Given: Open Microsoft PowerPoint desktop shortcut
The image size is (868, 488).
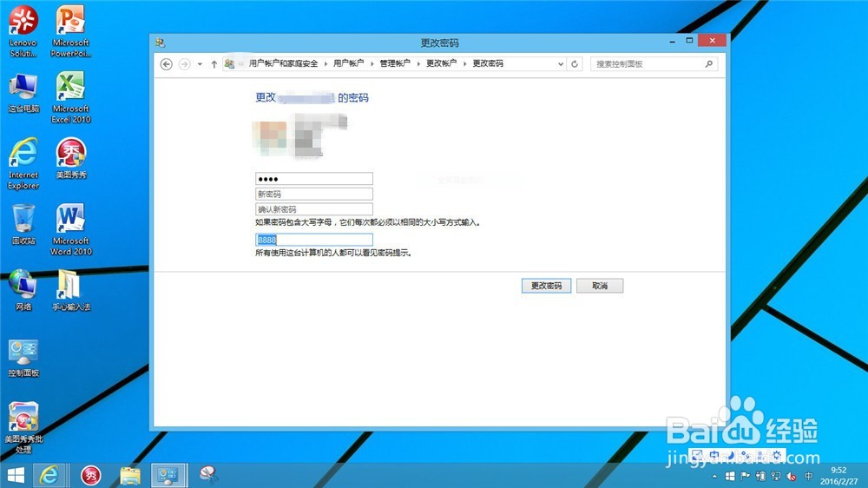Looking at the screenshot, I should pos(70,31).
